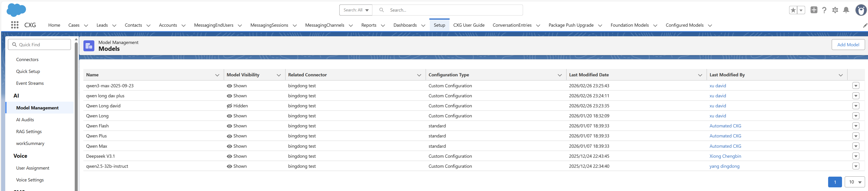Open the Configuration Type column menu chevron
Viewport: 868px width, 191px height.
[x=560, y=75]
